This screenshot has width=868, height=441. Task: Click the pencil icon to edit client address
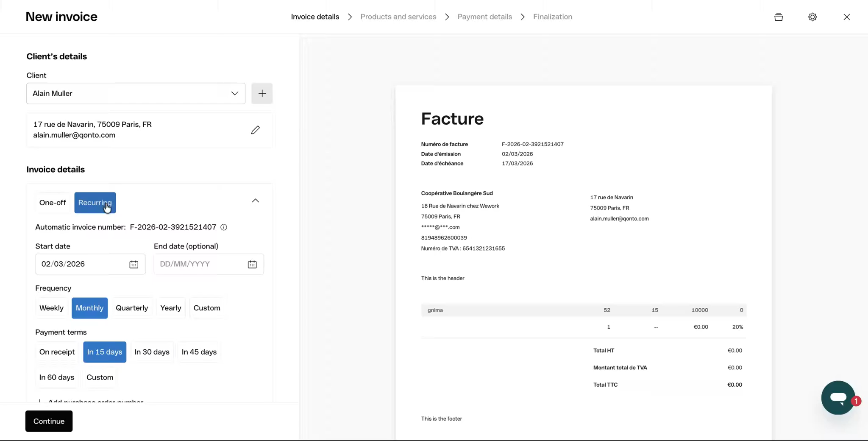coord(255,130)
